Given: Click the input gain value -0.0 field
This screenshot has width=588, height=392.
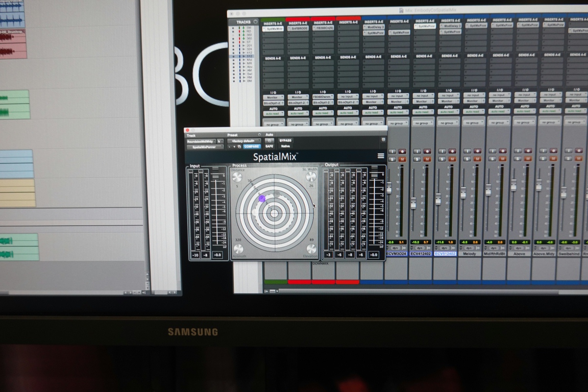Looking at the screenshot, I should pyautogui.click(x=217, y=255).
